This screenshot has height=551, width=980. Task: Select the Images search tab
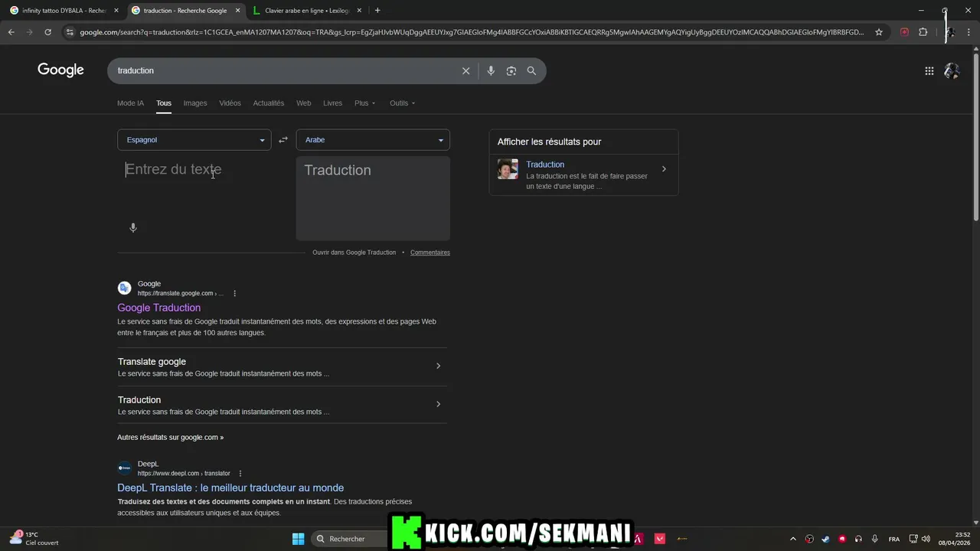pos(195,103)
